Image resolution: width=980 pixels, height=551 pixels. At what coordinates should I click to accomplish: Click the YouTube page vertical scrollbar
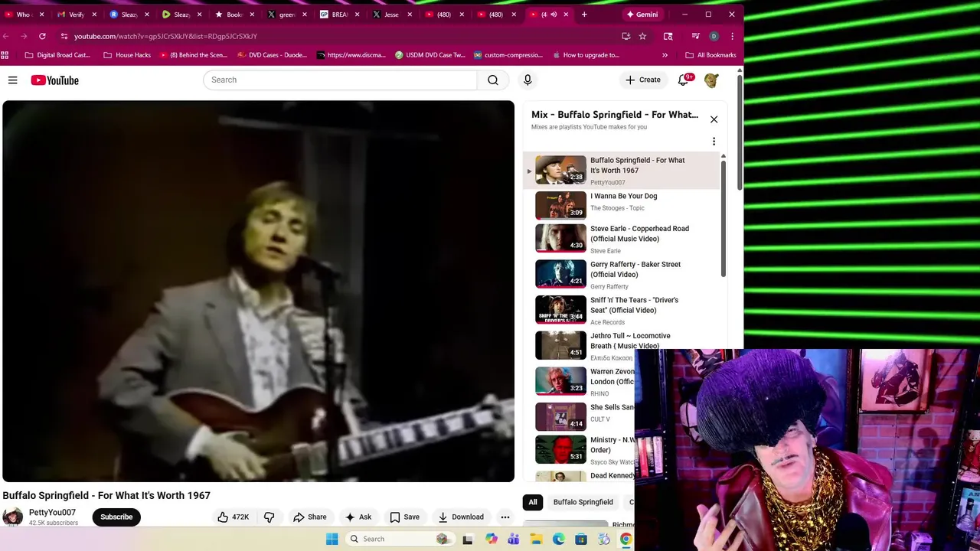coord(740,133)
